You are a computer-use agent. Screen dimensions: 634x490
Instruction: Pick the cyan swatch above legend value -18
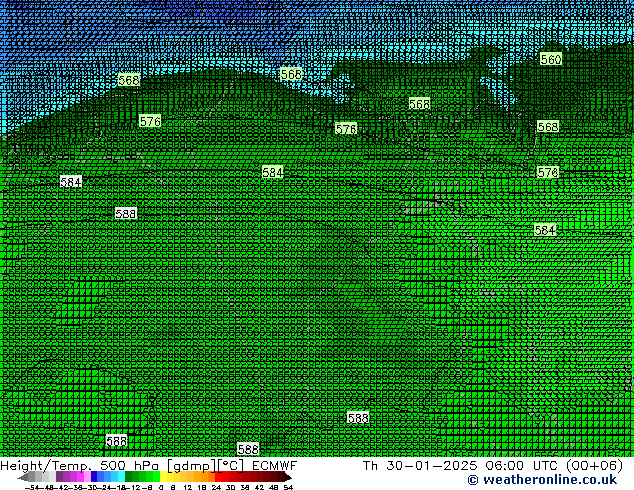(x=121, y=477)
